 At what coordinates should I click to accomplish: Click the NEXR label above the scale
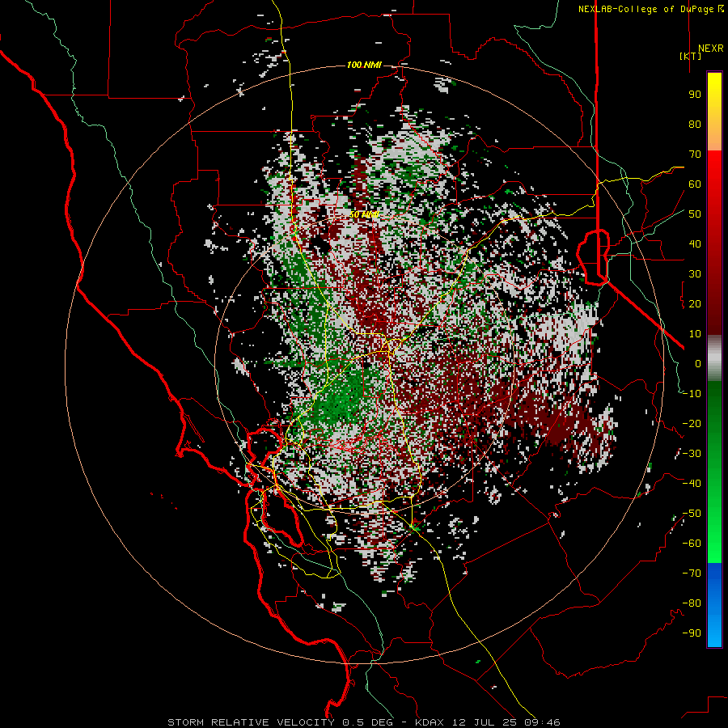(710, 49)
